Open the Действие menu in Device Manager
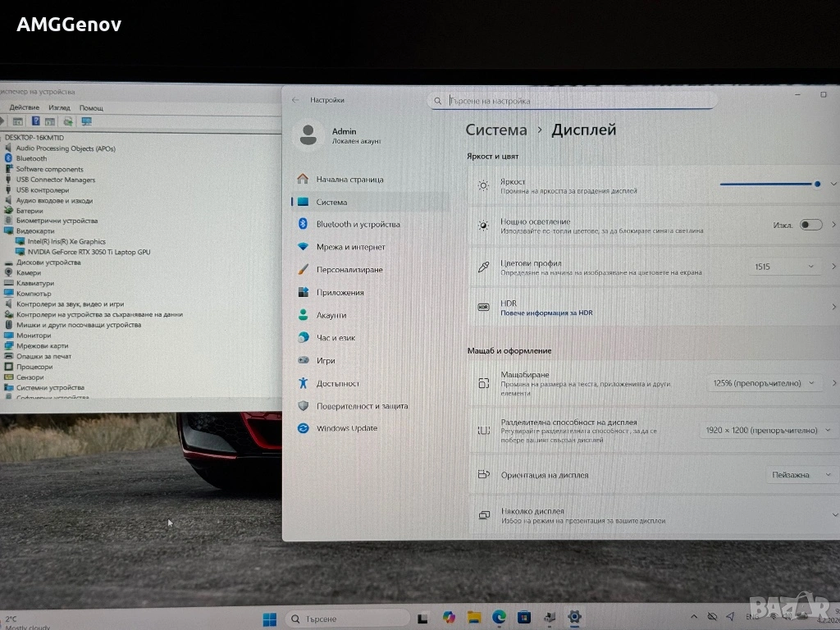 coord(24,107)
